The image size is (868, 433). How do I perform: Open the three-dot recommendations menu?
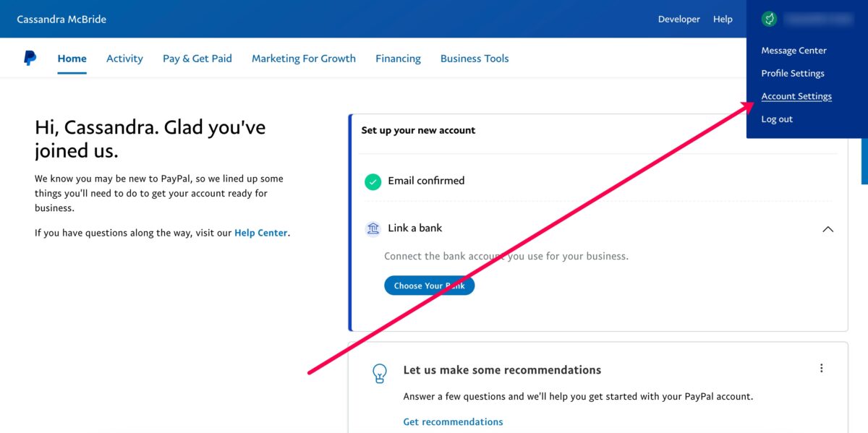pyautogui.click(x=821, y=368)
